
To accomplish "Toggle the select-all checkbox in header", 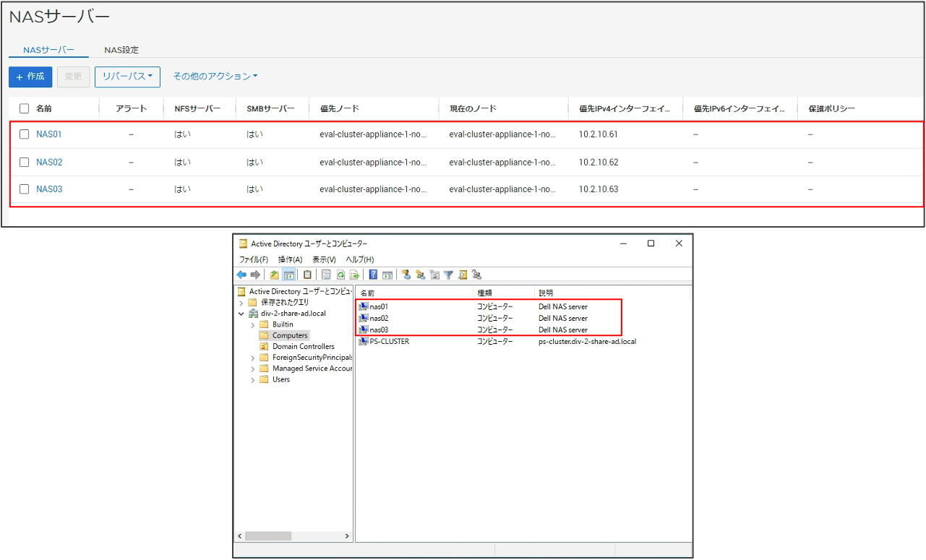I will [25, 108].
